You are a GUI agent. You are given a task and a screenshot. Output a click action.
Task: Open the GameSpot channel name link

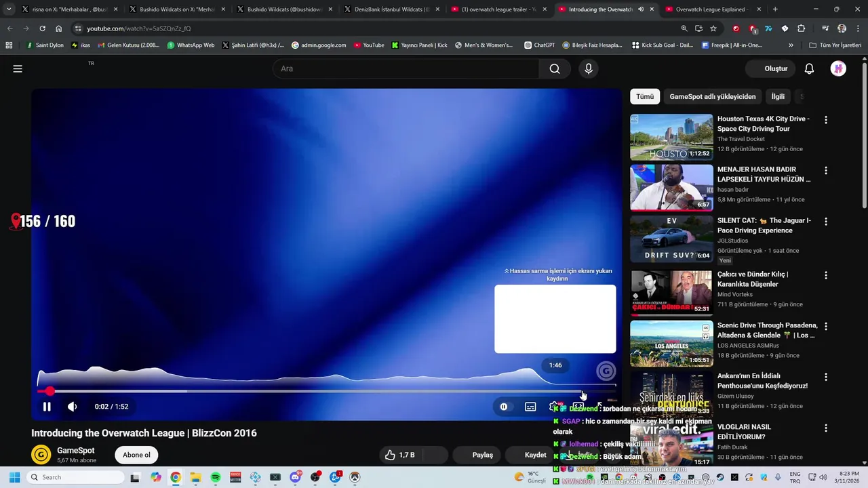tap(75, 451)
